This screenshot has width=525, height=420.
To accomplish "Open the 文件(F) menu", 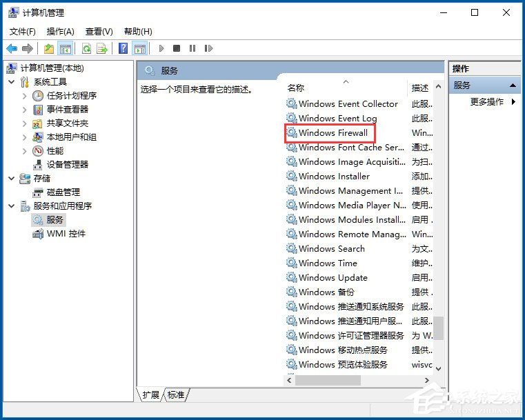I will coord(23,32).
